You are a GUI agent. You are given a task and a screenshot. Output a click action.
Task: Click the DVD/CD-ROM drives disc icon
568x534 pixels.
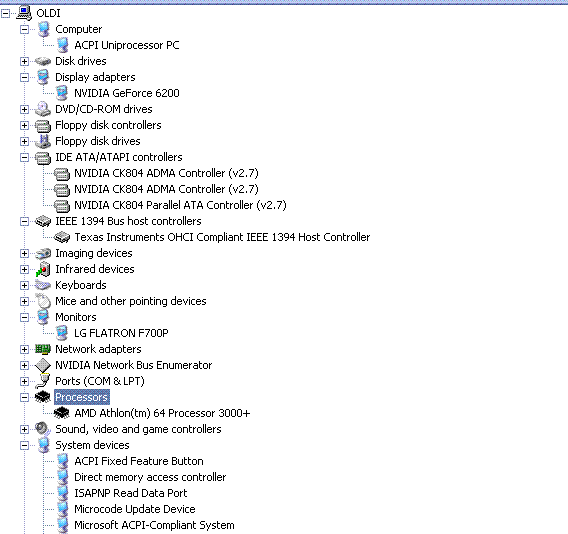click(x=43, y=109)
